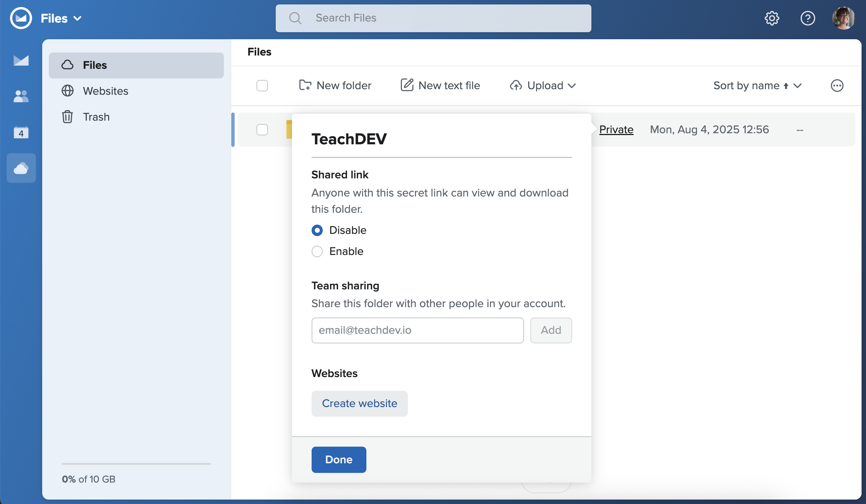Screen dimensions: 866x504
Task: Click the Fastmail logo icon
Action: coord(21,18)
